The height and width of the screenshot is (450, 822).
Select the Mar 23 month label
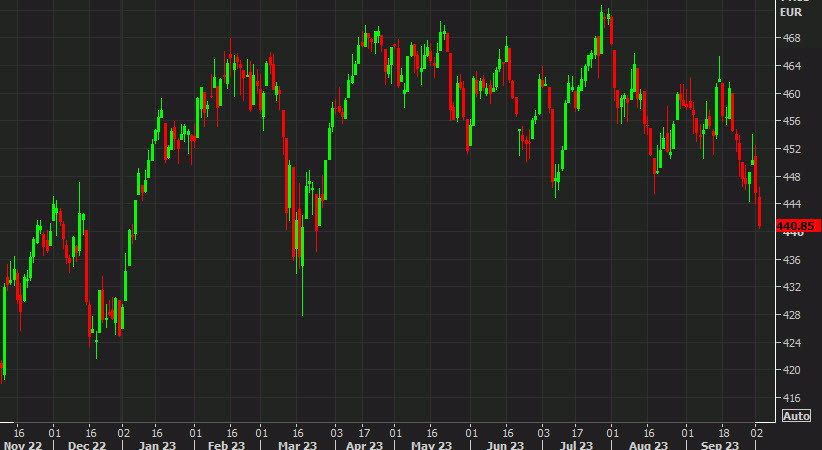click(297, 445)
